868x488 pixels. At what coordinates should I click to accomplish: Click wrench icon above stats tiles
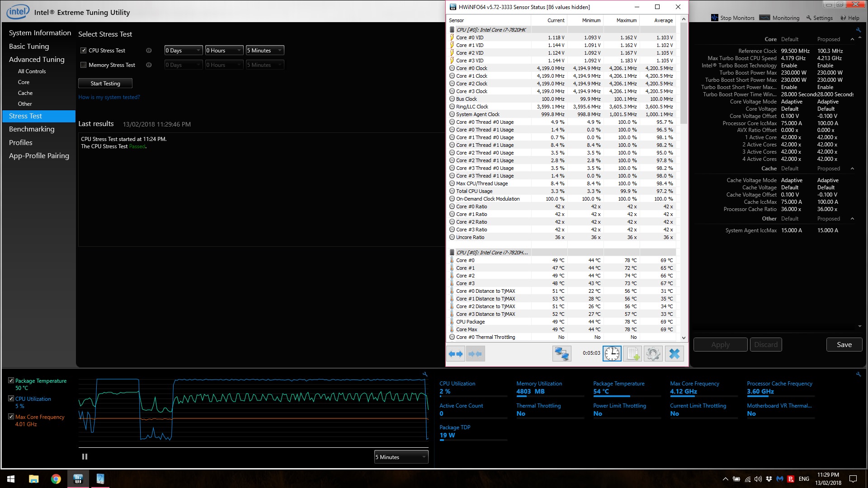click(x=859, y=374)
